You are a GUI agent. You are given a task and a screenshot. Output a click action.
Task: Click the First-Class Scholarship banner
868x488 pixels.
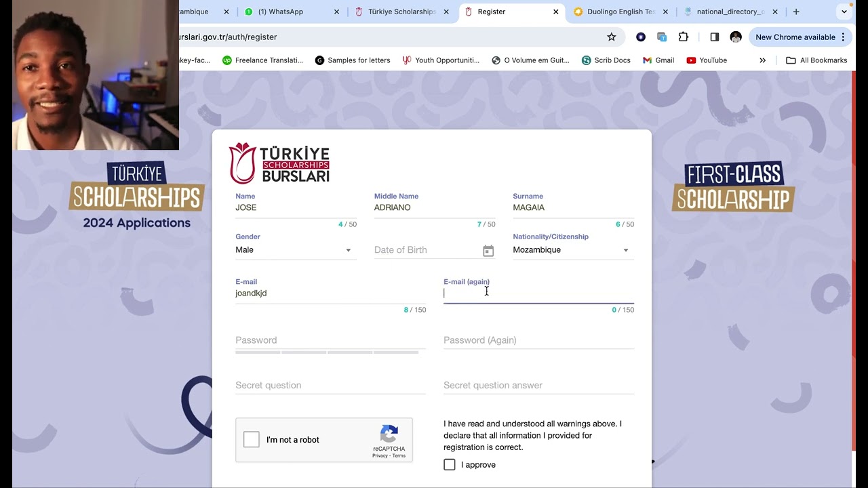[733, 187]
